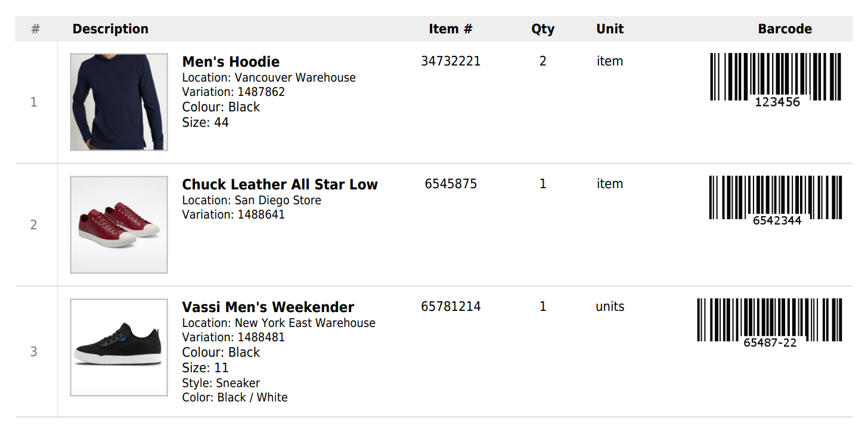Click item number 34732221
The width and height of the screenshot is (868, 430).
click(451, 61)
